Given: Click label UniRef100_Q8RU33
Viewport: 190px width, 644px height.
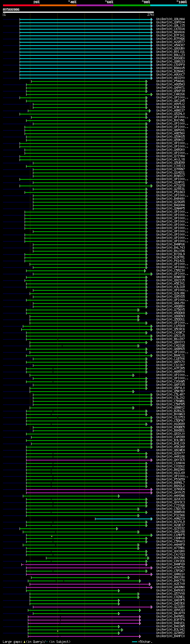Looking at the screenshot, I should point(170,62).
